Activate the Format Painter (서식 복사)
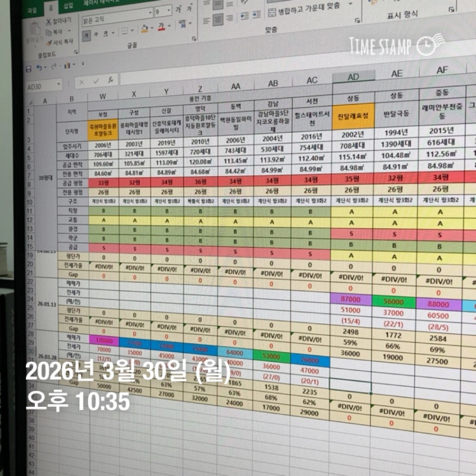The width and height of the screenshot is (476, 476). coord(60,42)
